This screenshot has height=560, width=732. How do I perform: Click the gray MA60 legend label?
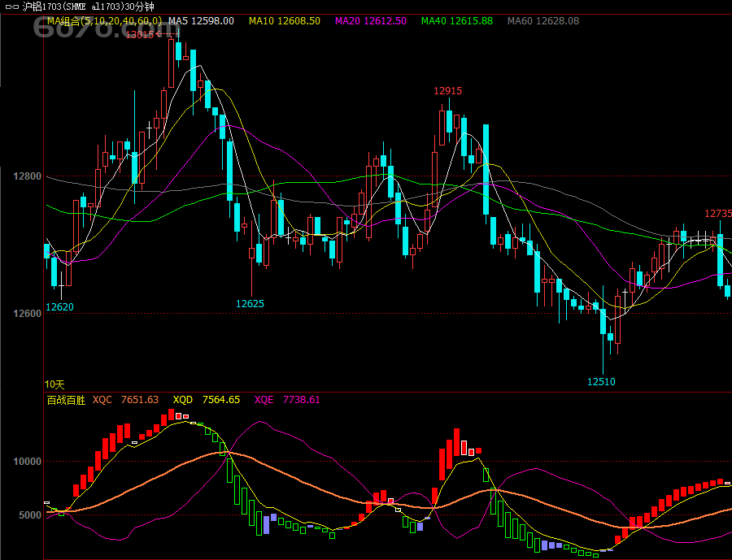coord(543,20)
